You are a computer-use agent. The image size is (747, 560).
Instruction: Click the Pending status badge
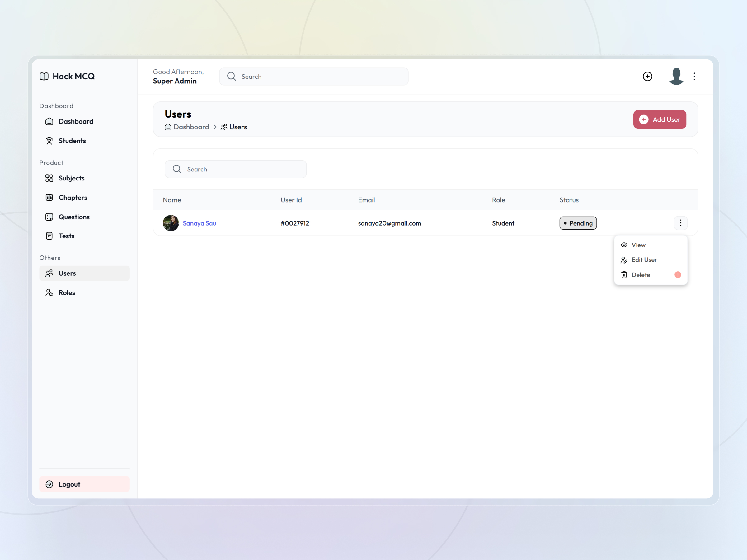(x=578, y=223)
